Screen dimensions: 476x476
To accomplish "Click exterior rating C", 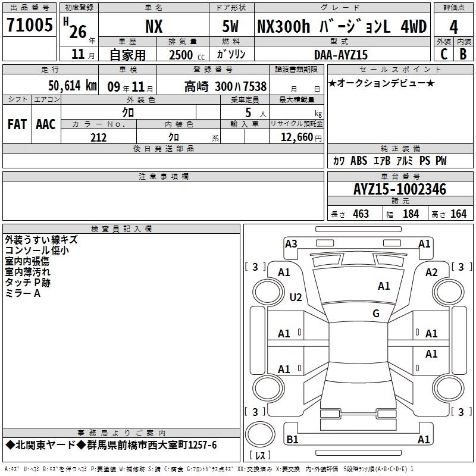I will click(x=444, y=54).
